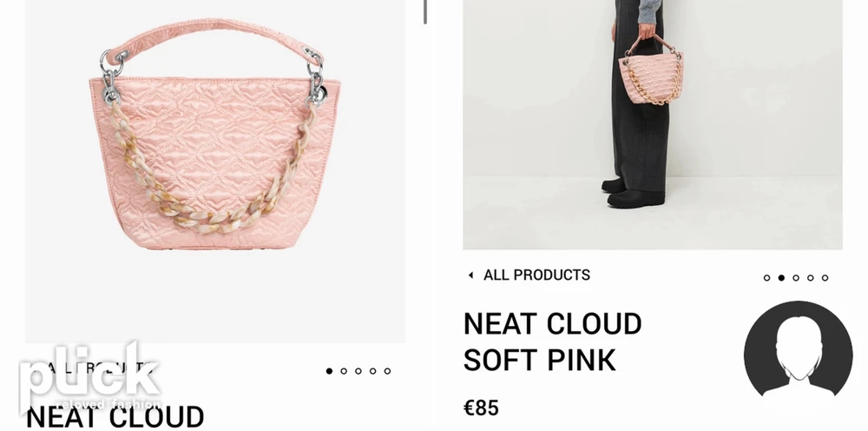Select last carousel dot under model photo
Image resolution: width=868 pixels, height=431 pixels.
pos(825,278)
